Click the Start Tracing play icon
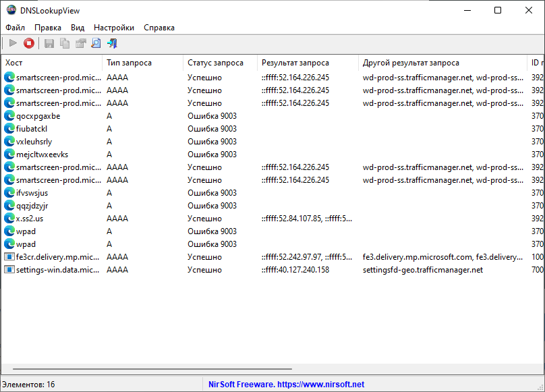545x392 pixels. [x=13, y=43]
